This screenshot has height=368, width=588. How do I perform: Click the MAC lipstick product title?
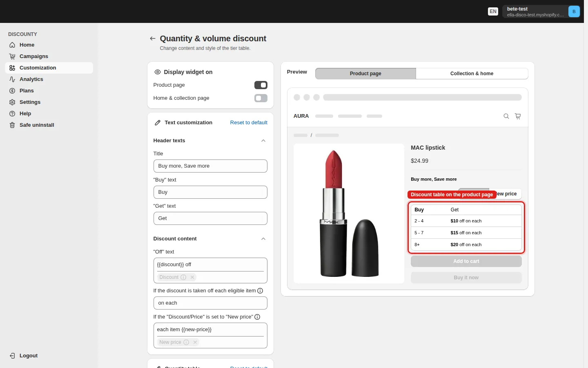(428, 148)
